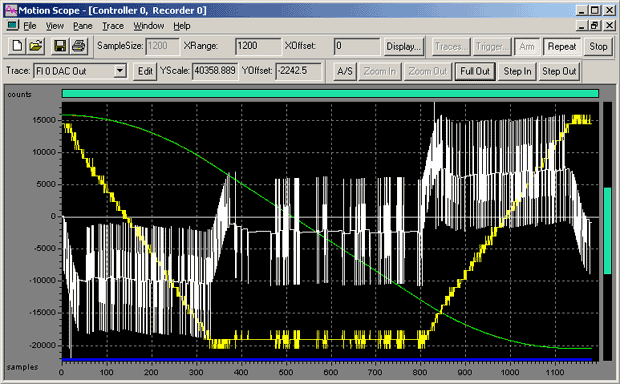Click the XOffset input field
The height and width of the screenshot is (384, 620).
[357, 46]
